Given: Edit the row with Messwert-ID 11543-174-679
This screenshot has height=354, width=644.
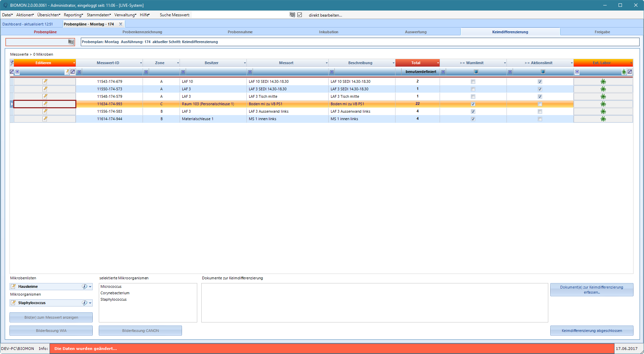Looking at the screenshot, I should coord(45,81).
